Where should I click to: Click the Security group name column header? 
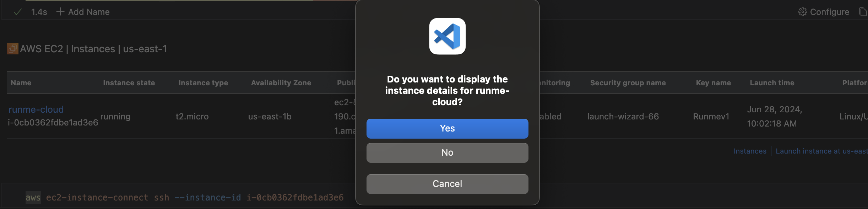[x=628, y=83]
